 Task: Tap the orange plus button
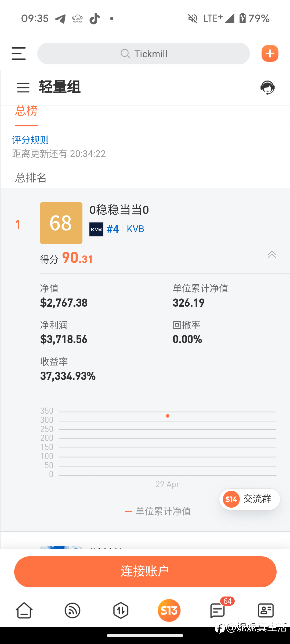click(270, 53)
